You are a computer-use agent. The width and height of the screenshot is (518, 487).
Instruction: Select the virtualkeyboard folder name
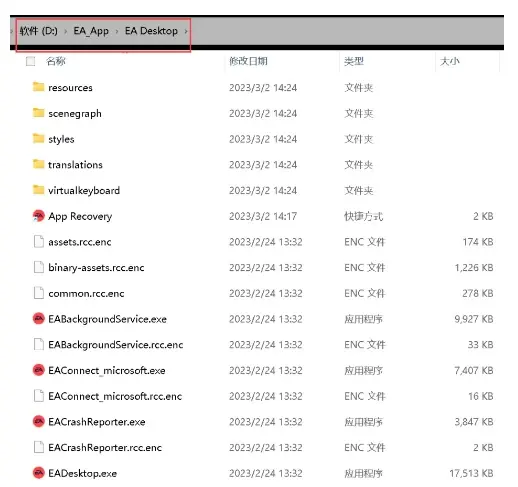(84, 191)
